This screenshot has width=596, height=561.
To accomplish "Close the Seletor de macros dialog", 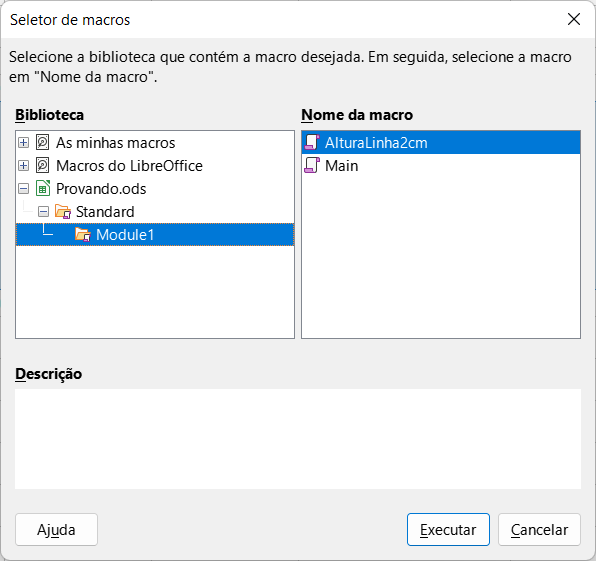I will point(574,19).
